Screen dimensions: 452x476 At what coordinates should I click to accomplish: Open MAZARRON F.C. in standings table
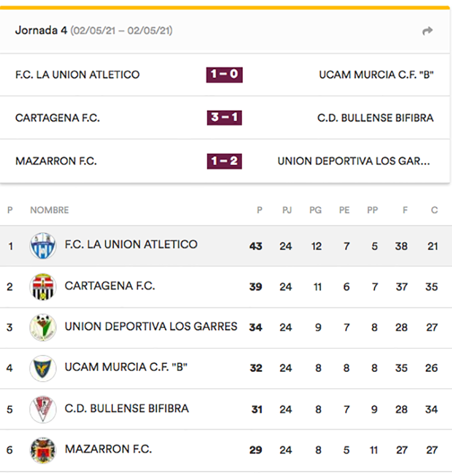click(108, 449)
